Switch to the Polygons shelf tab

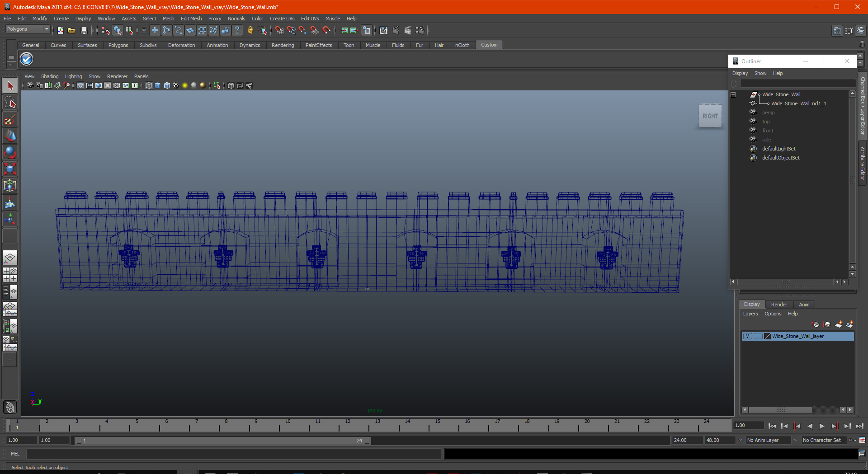tap(118, 45)
